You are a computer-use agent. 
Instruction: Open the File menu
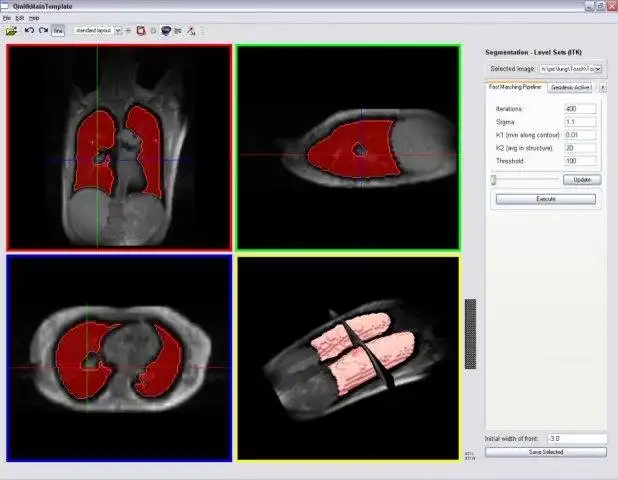(7, 18)
